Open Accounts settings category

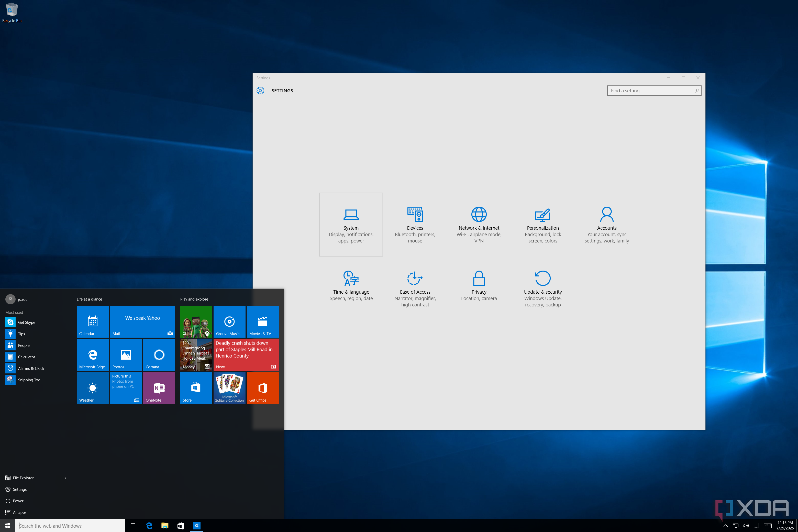(607, 224)
